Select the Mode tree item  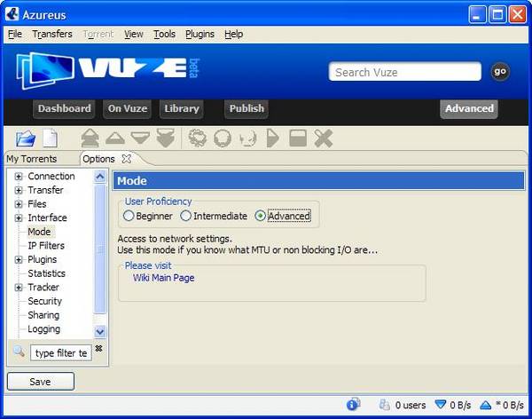[x=39, y=232]
